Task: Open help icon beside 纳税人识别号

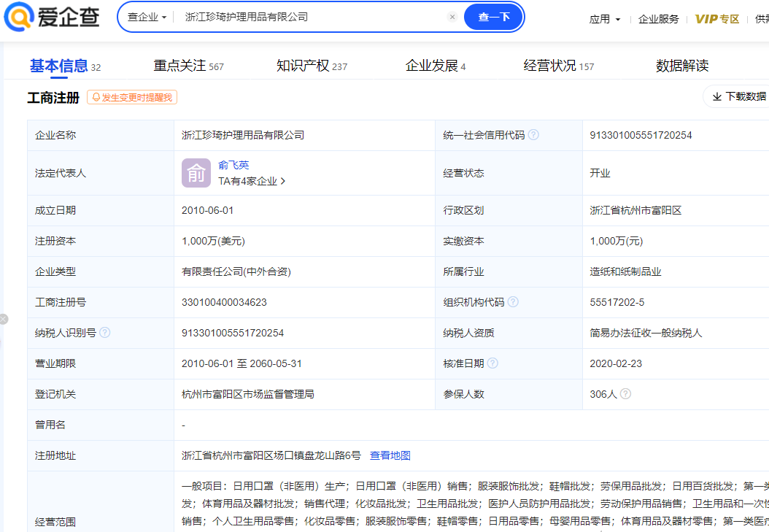Action: [x=105, y=333]
